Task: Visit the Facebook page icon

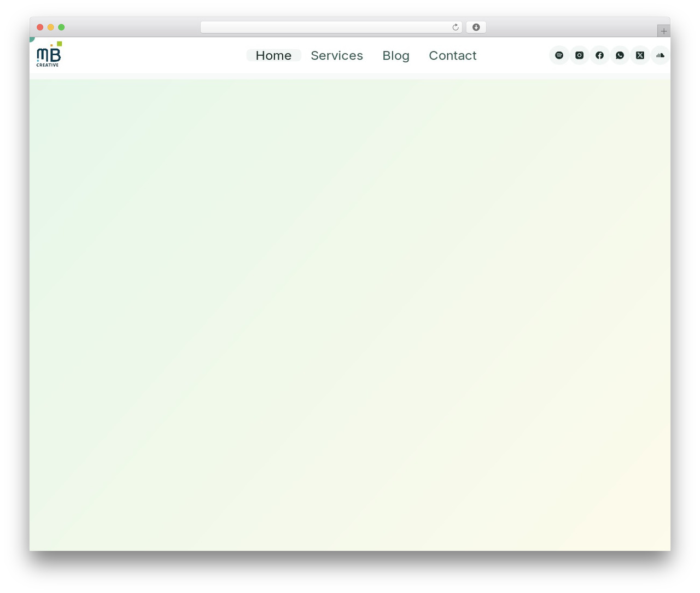Action: [x=599, y=55]
